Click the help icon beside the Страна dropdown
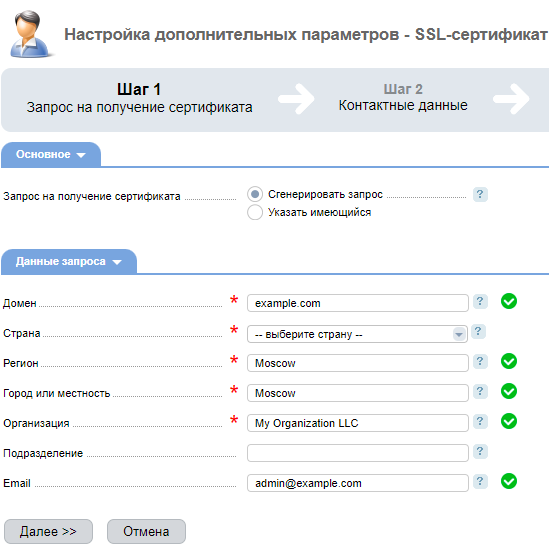 [x=478, y=331]
